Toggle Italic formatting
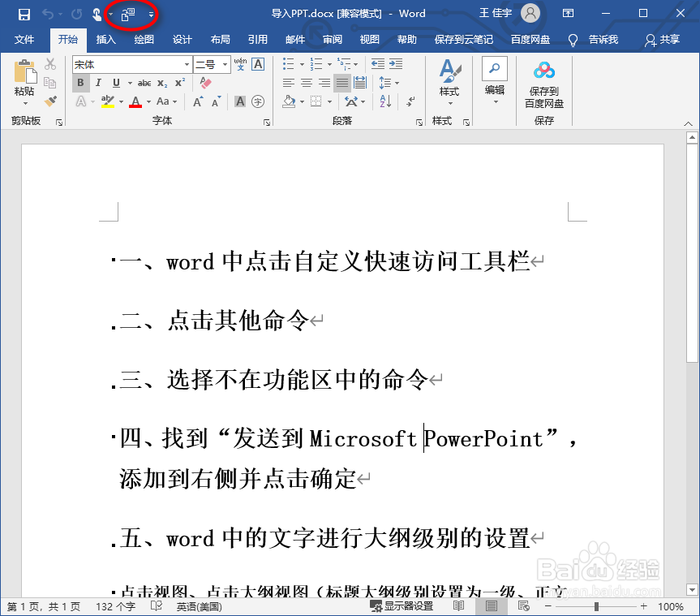Viewport: 700px width, 616px height. (x=98, y=83)
